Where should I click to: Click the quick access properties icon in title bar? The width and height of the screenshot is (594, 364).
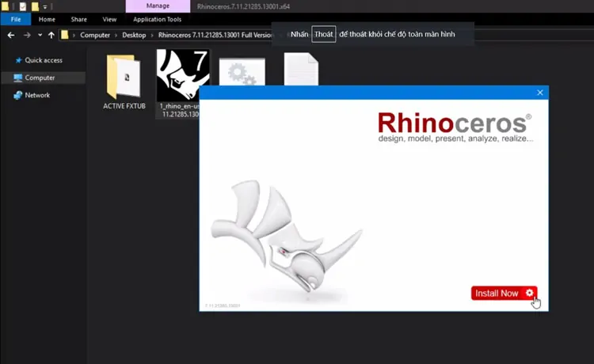[23, 6]
